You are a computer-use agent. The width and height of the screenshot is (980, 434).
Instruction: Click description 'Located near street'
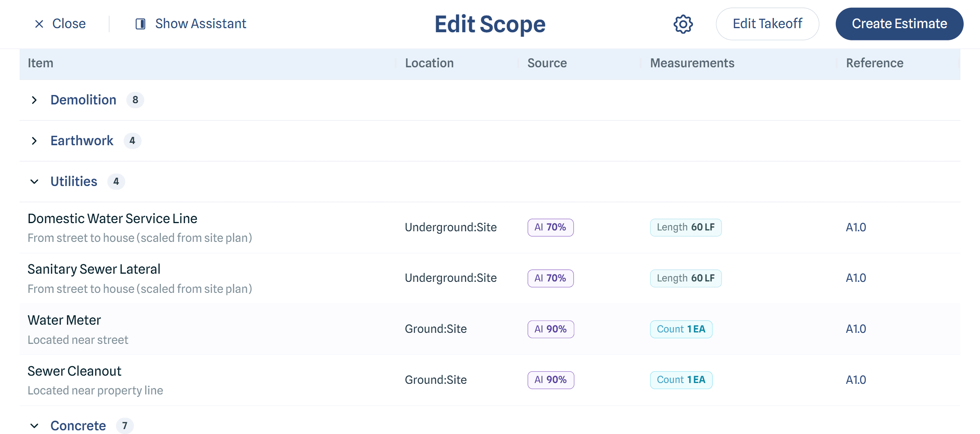point(78,340)
